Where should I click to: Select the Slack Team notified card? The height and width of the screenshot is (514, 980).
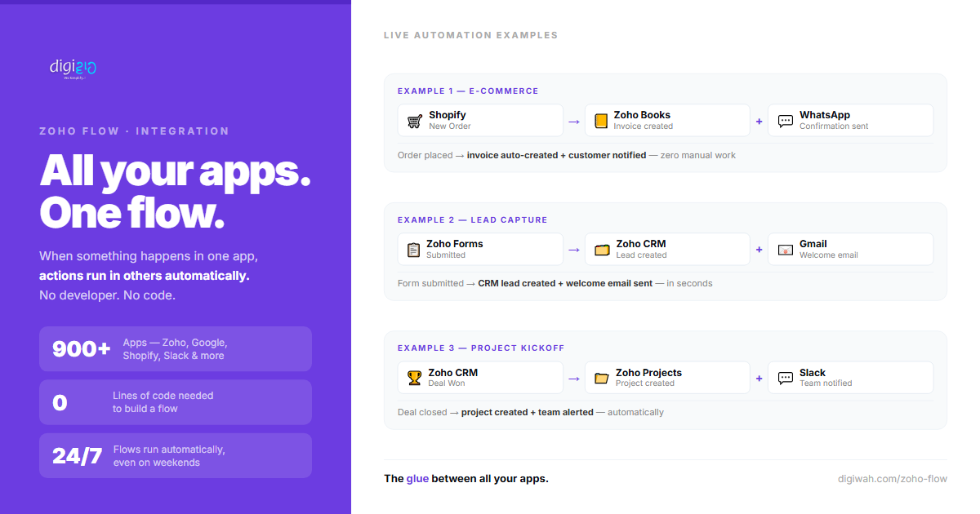pos(851,378)
